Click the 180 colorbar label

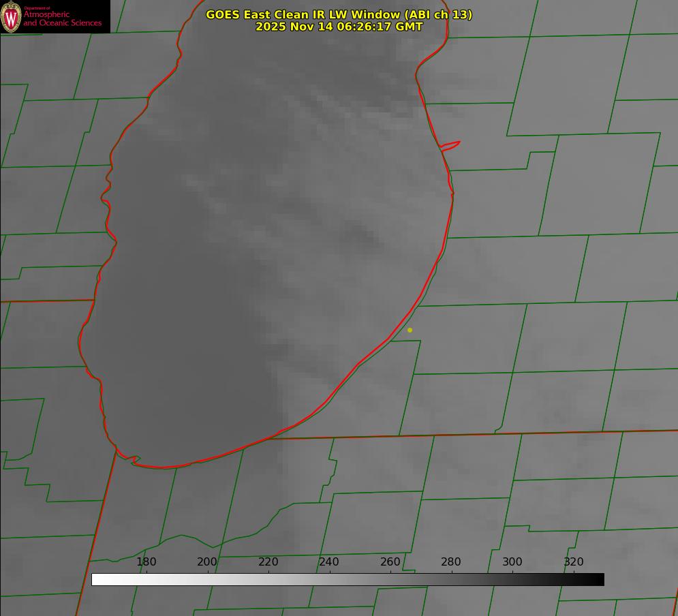[x=147, y=562]
